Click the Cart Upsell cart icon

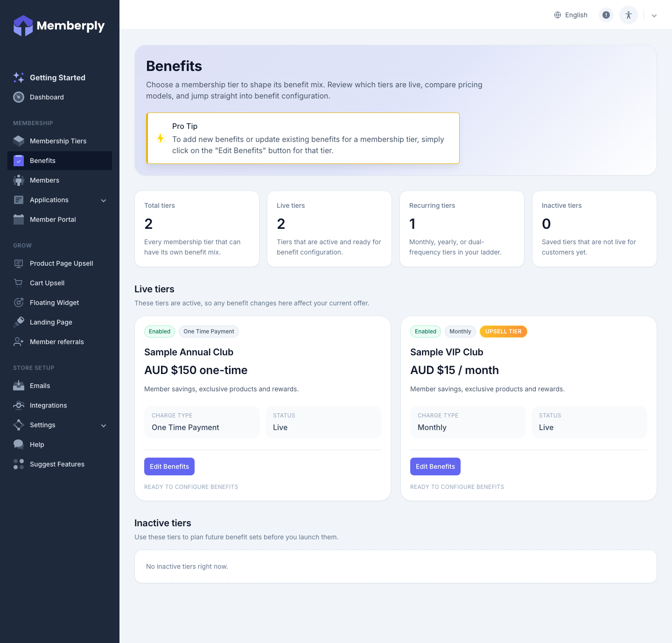click(19, 283)
